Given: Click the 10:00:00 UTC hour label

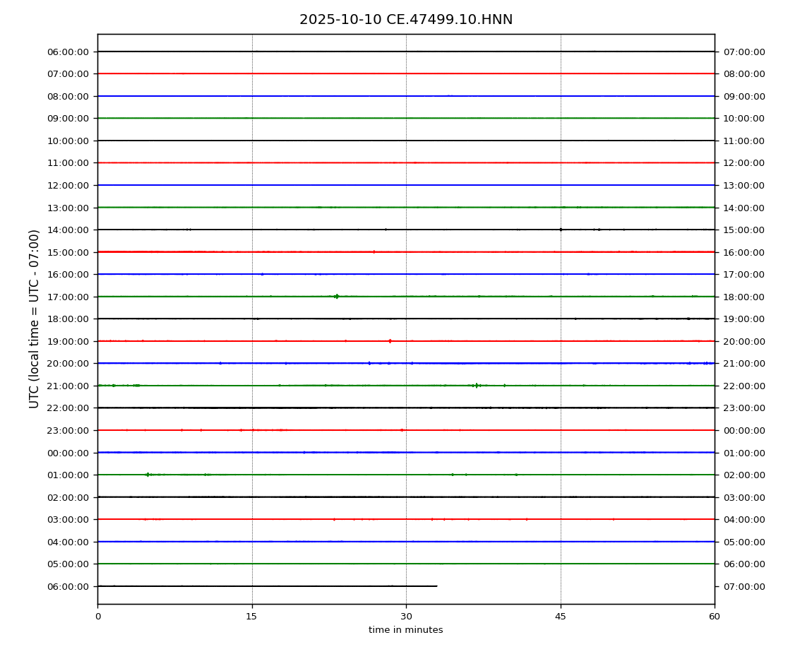Looking at the screenshot, I should 69,141.
